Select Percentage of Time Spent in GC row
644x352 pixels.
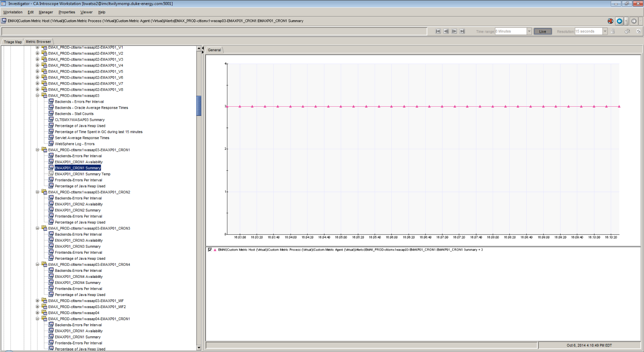[99, 132]
